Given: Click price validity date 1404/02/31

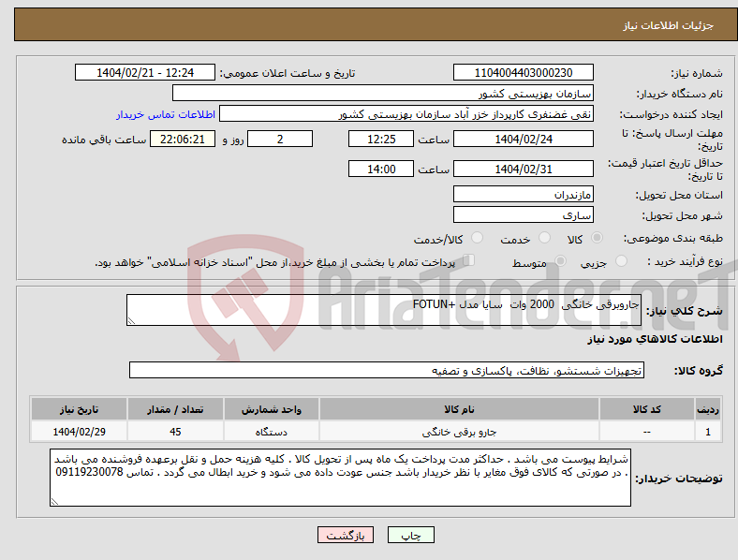Looking at the screenshot, I should tap(523, 169).
